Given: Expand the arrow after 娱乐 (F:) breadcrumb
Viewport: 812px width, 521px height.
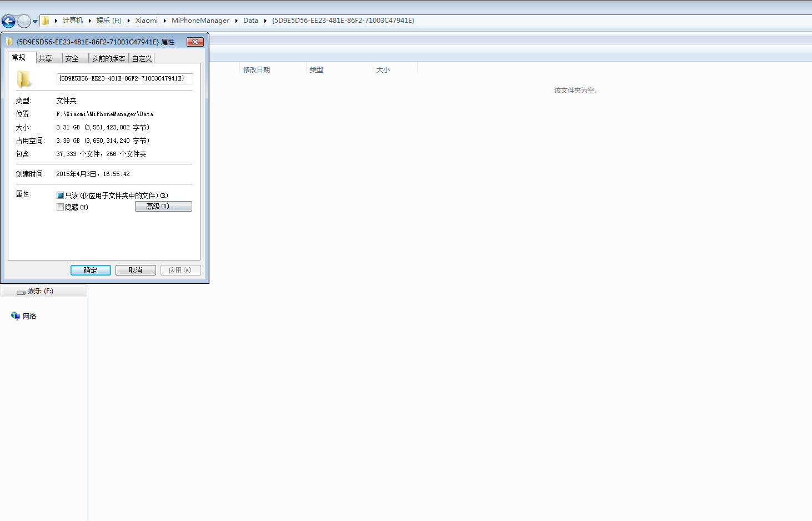Looking at the screenshot, I should [128, 21].
